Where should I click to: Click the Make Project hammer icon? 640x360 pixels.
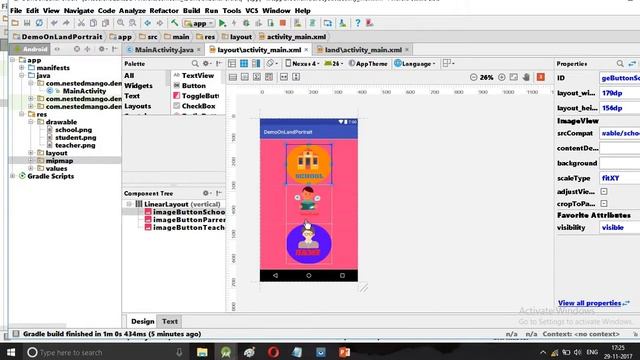[x=175, y=23]
